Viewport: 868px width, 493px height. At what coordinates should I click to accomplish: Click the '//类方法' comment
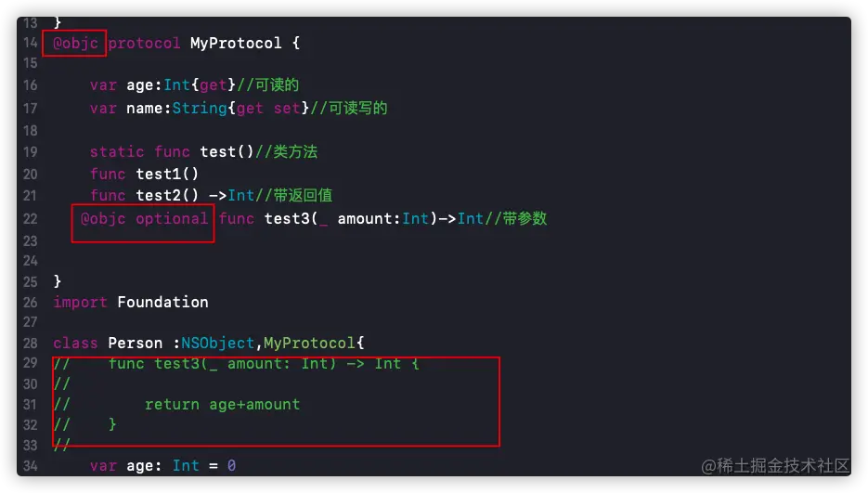[286, 151]
